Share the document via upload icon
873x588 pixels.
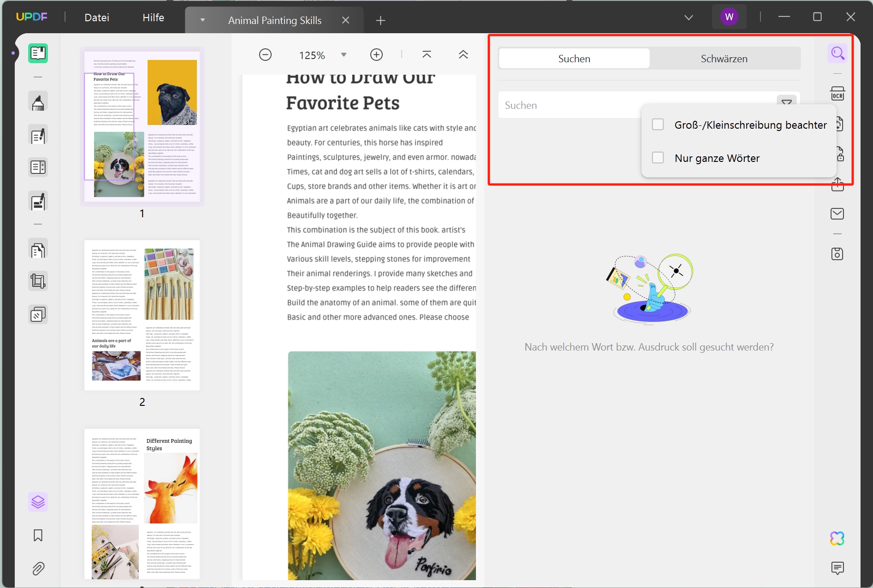[x=837, y=184]
